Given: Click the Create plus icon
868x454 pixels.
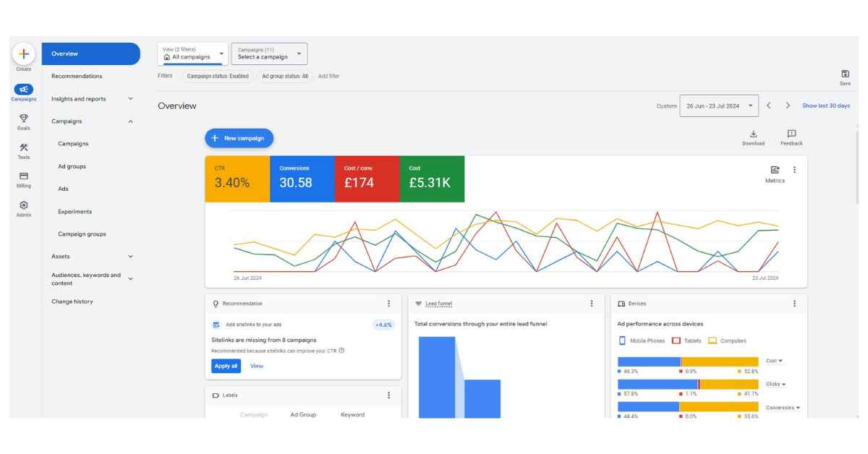Looking at the screenshot, I should coord(23,54).
